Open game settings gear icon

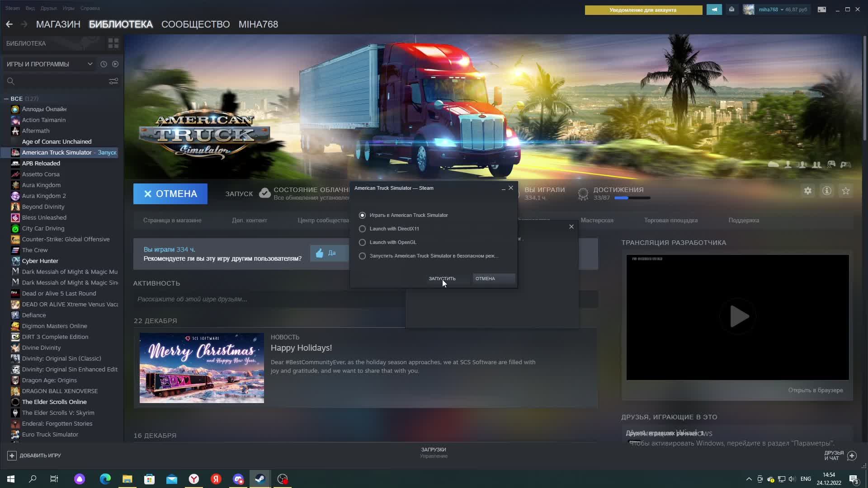pyautogui.click(x=807, y=191)
